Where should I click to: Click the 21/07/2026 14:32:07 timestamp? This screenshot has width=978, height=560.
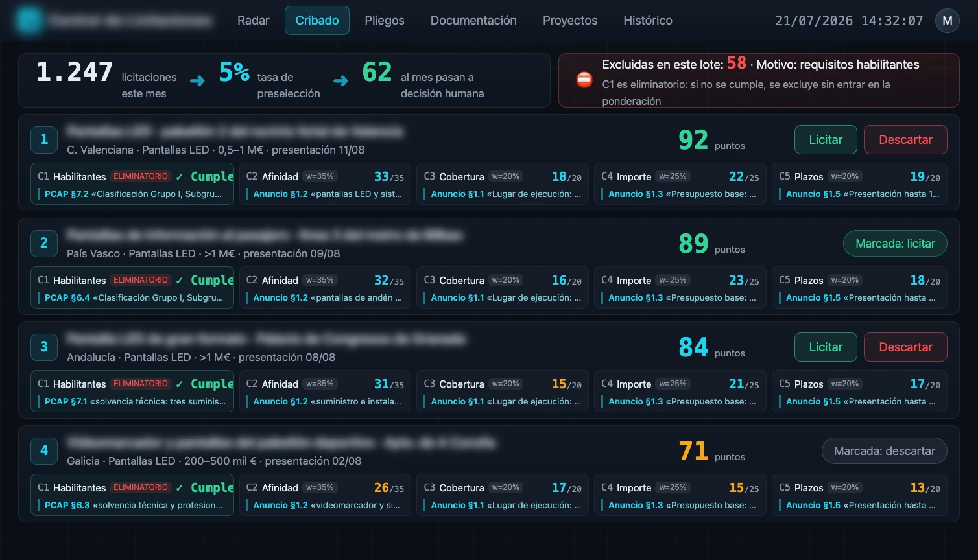(x=849, y=21)
